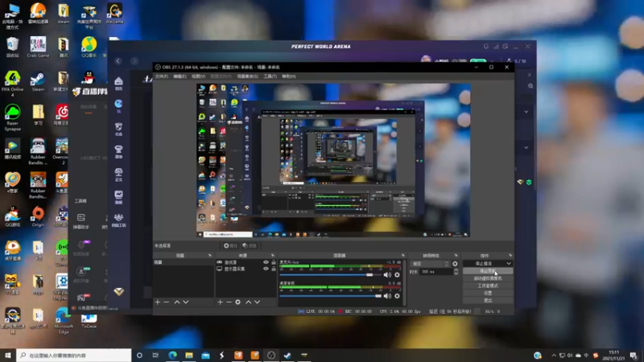Move the scene down in Scenes panel
The height and width of the screenshot is (362, 644).
pyautogui.click(x=186, y=302)
